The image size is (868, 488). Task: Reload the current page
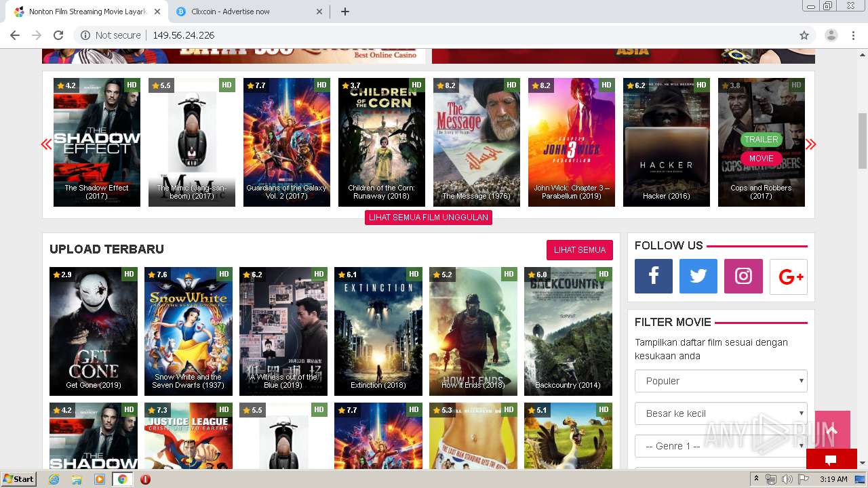[58, 35]
